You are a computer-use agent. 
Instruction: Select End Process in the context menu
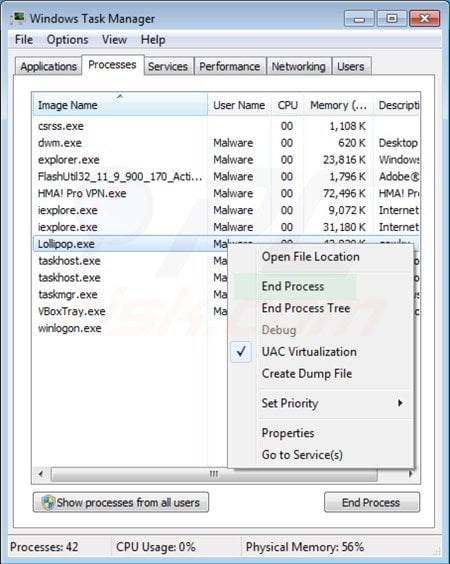(293, 286)
